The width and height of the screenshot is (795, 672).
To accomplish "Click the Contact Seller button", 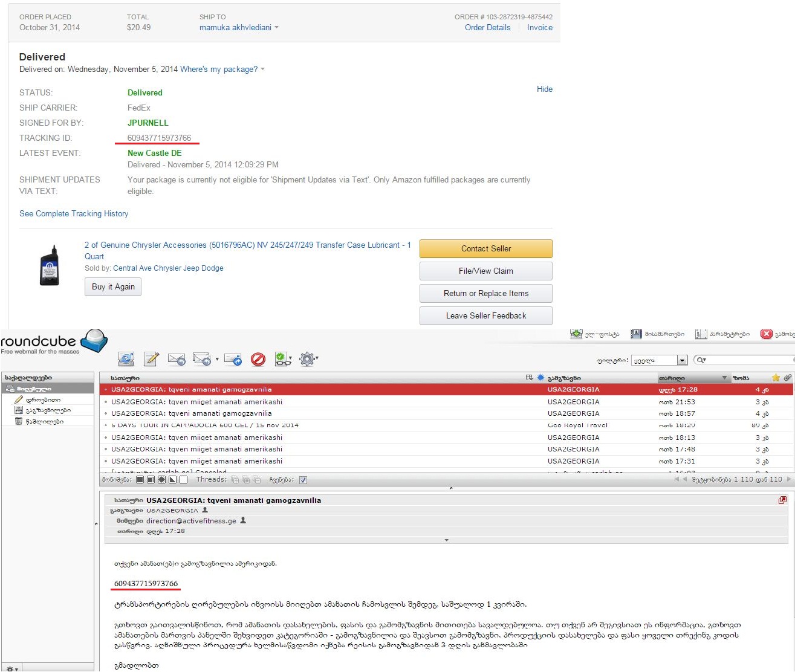I will [486, 249].
